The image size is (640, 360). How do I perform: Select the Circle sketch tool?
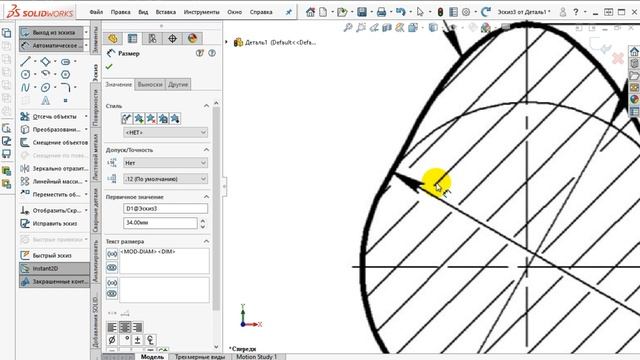pos(25,74)
